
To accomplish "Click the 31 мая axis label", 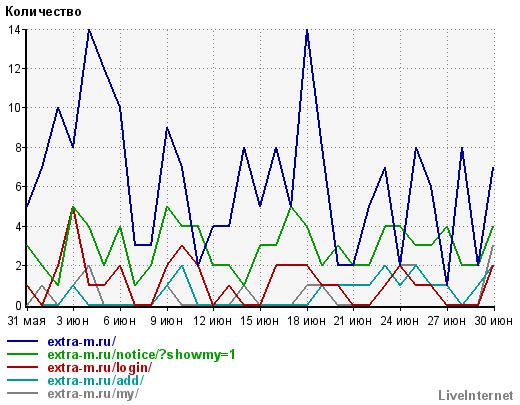I will click(x=27, y=321).
